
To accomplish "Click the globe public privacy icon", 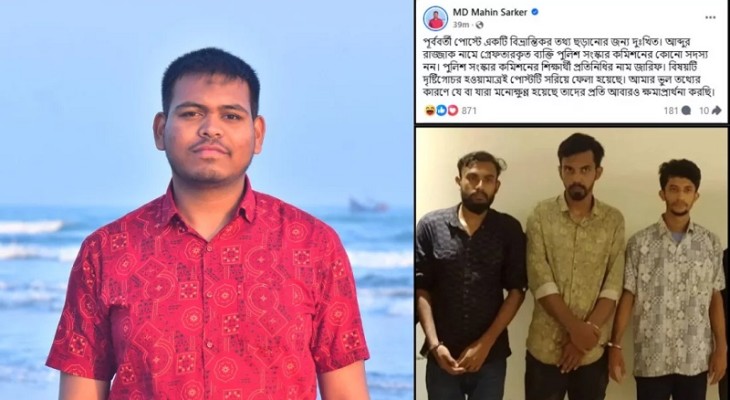I will 479,25.
